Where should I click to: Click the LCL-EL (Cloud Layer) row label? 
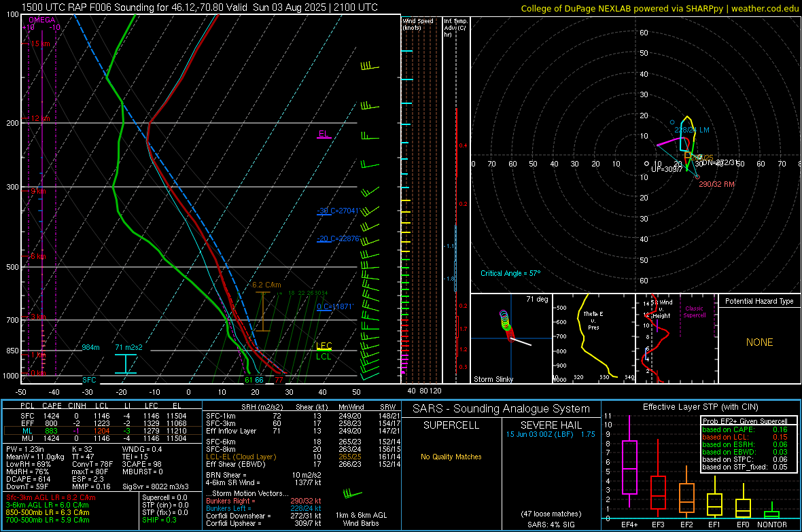click(x=241, y=457)
